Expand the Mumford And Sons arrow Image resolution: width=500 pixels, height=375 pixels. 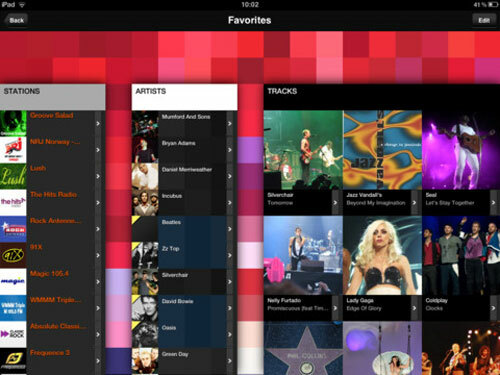(x=230, y=123)
